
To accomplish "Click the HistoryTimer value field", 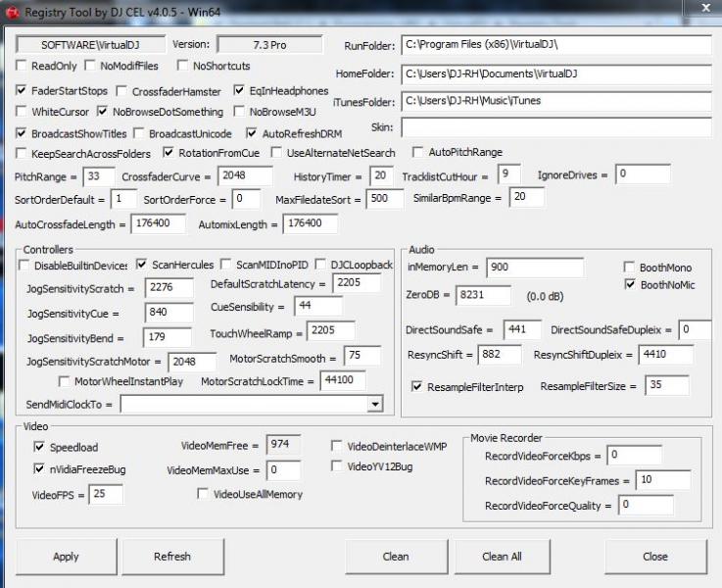I will 381,175.
